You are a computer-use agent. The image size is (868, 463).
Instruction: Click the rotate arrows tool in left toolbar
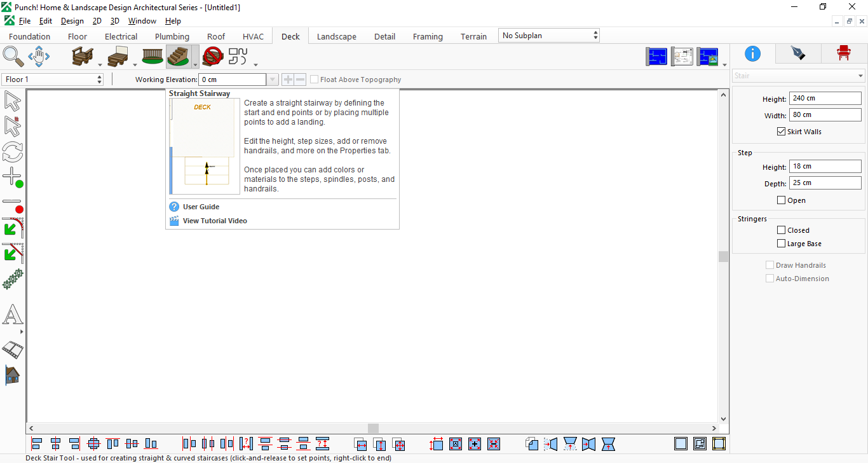pos(13,152)
